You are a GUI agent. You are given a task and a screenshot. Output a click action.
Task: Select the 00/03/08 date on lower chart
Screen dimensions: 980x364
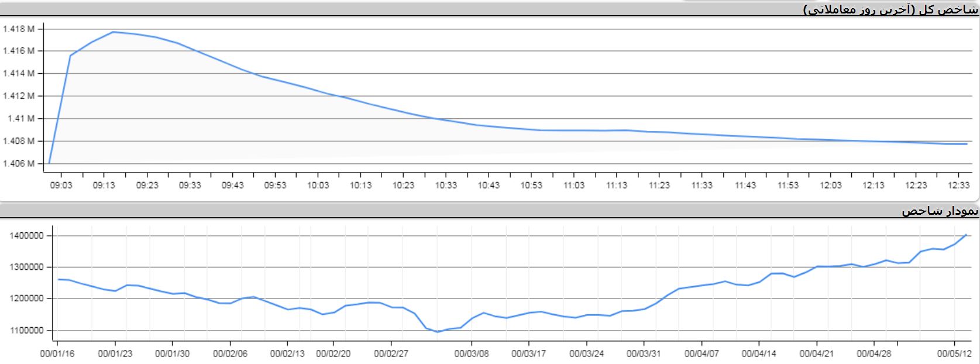click(471, 353)
